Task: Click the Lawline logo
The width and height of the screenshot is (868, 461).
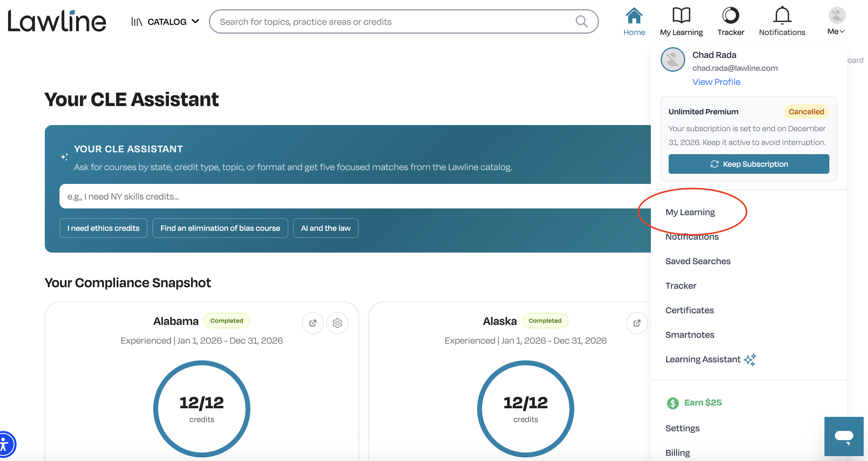Action: tap(57, 21)
